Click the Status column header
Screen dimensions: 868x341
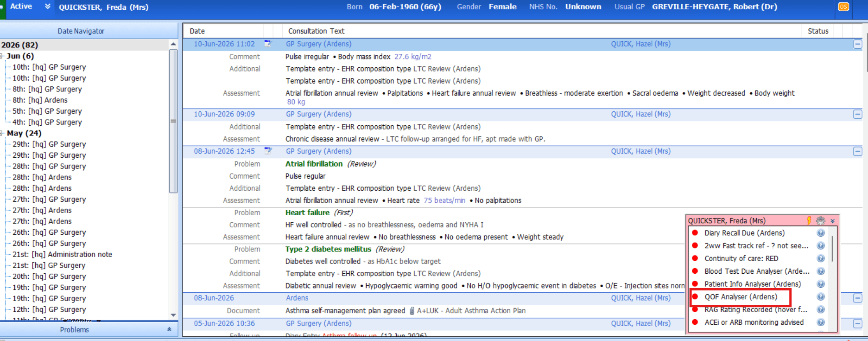[x=817, y=31]
